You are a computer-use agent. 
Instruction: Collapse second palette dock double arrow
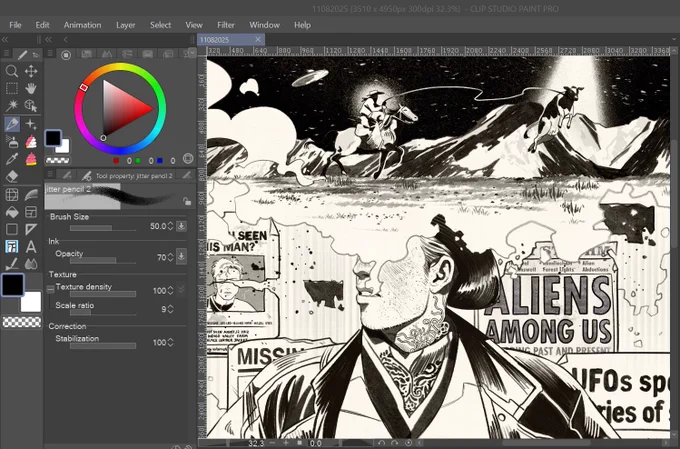[48, 39]
